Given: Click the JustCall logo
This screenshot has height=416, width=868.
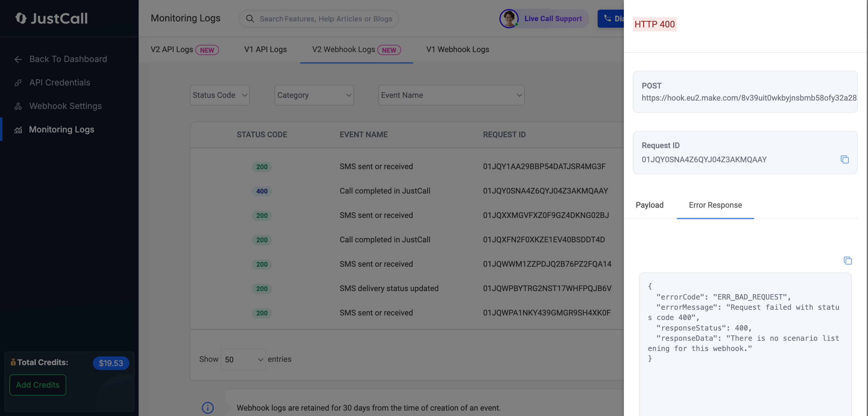Looking at the screenshot, I should (52, 18).
